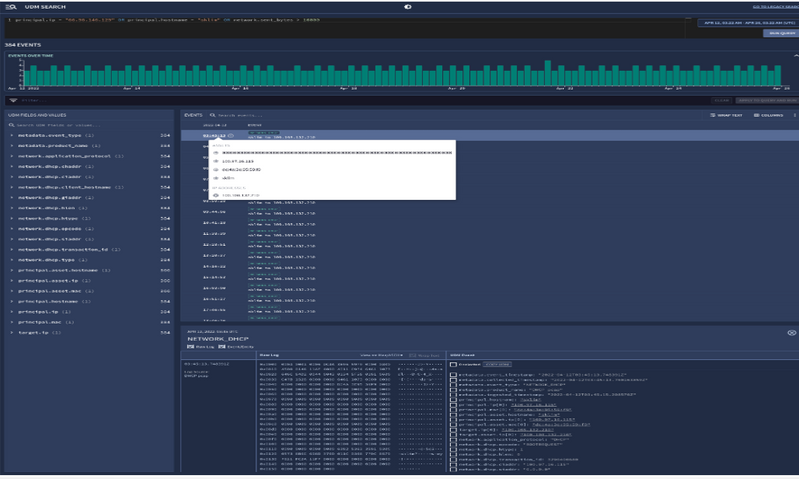Screen dimensions: 799x479
Task: Open the kebab menu right of Columns
Action: (794, 115)
